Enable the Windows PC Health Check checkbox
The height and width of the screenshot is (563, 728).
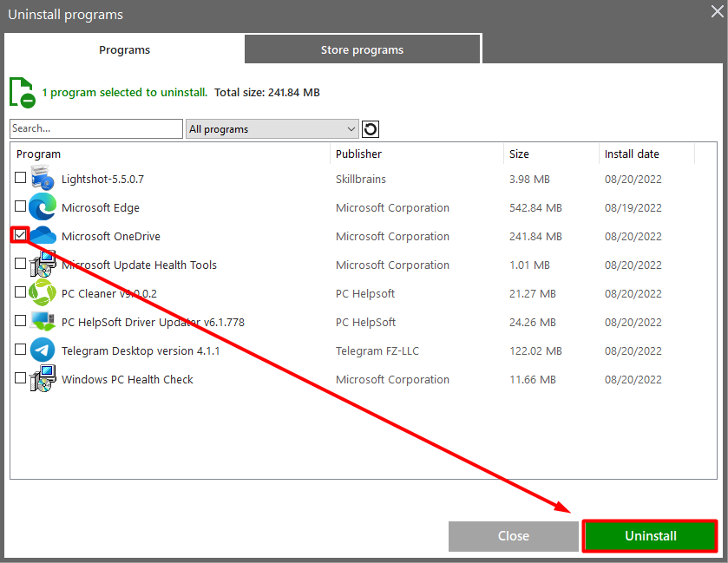(20, 378)
